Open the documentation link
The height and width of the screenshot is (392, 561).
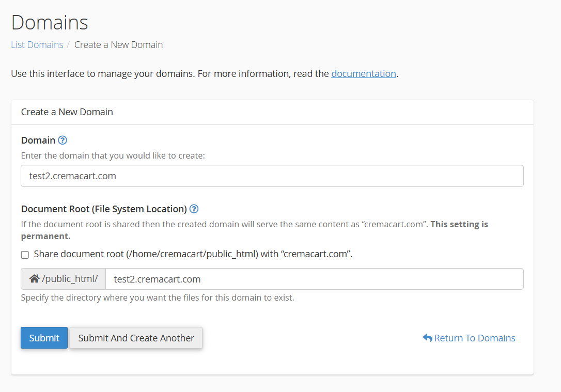[x=364, y=73]
